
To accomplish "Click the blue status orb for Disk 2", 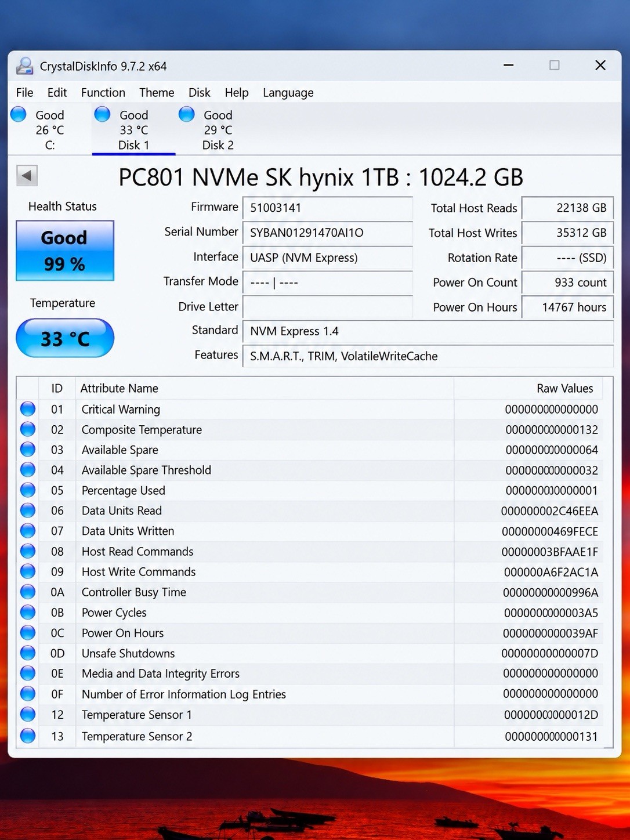I will [186, 114].
